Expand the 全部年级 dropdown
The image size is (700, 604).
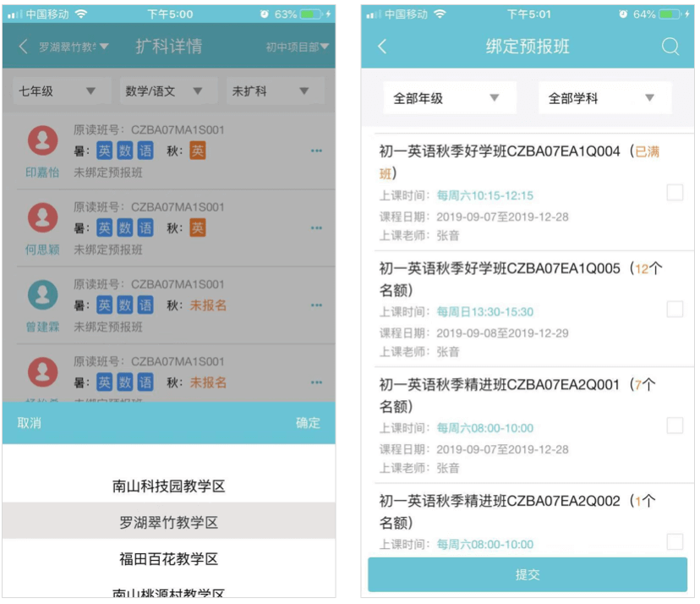448,98
